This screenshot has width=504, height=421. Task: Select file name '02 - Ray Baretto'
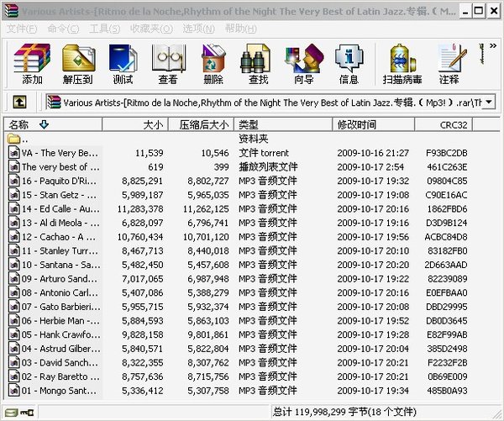60,376
